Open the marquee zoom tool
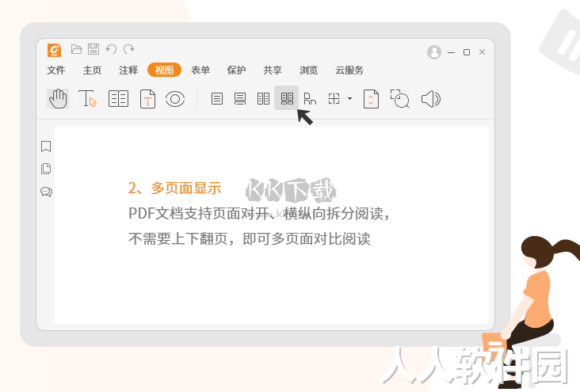The height and width of the screenshot is (392, 580). pos(400,99)
